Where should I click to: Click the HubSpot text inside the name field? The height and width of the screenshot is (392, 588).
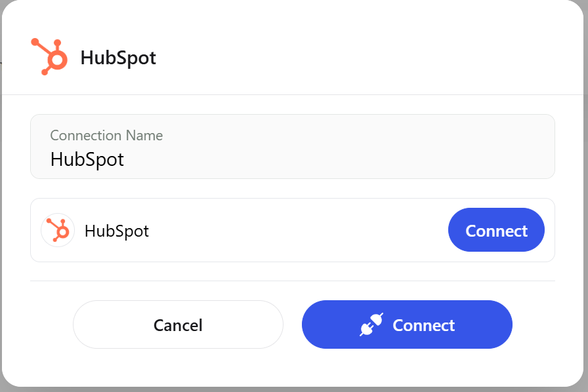tap(87, 160)
